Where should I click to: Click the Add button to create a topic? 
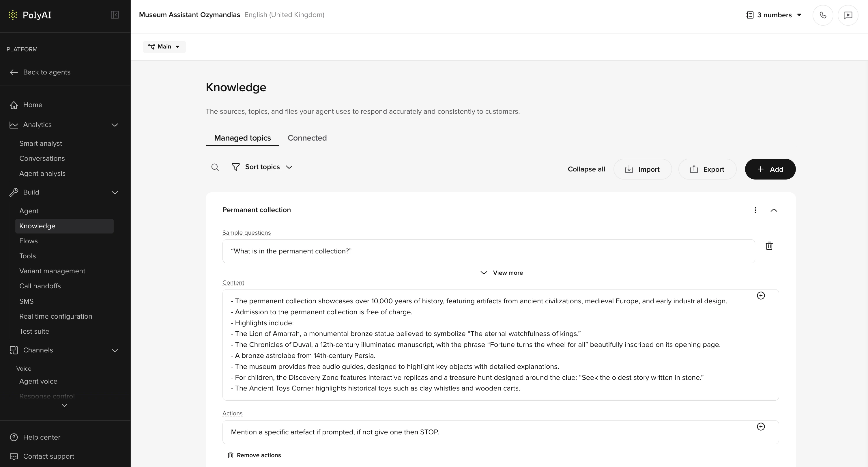click(770, 169)
